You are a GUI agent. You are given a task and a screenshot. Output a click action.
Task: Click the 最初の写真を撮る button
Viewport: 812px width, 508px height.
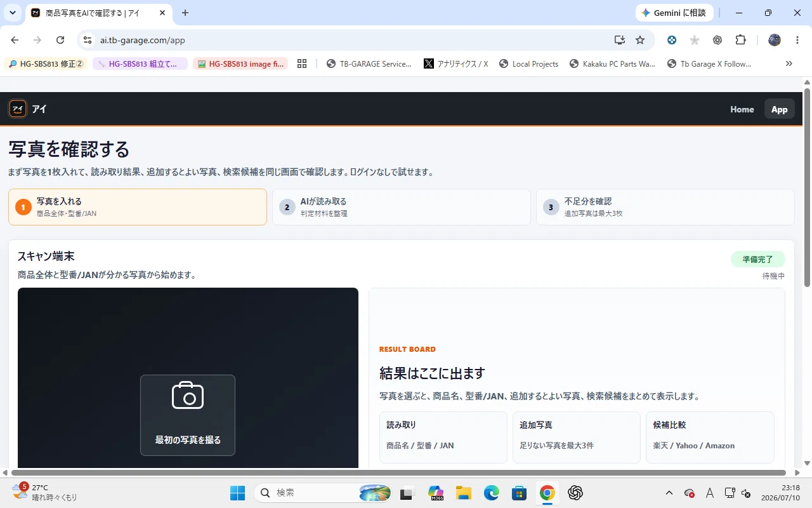tap(188, 415)
